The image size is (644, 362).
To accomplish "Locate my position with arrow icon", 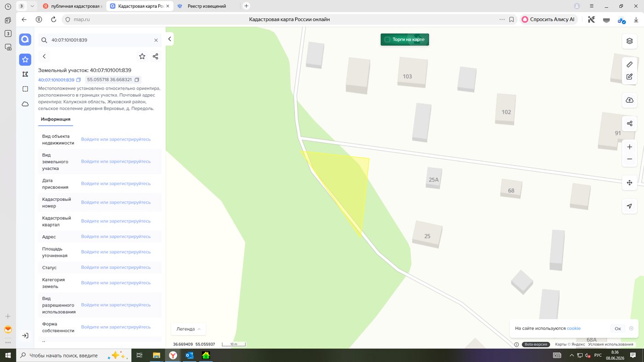I will 629,206.
